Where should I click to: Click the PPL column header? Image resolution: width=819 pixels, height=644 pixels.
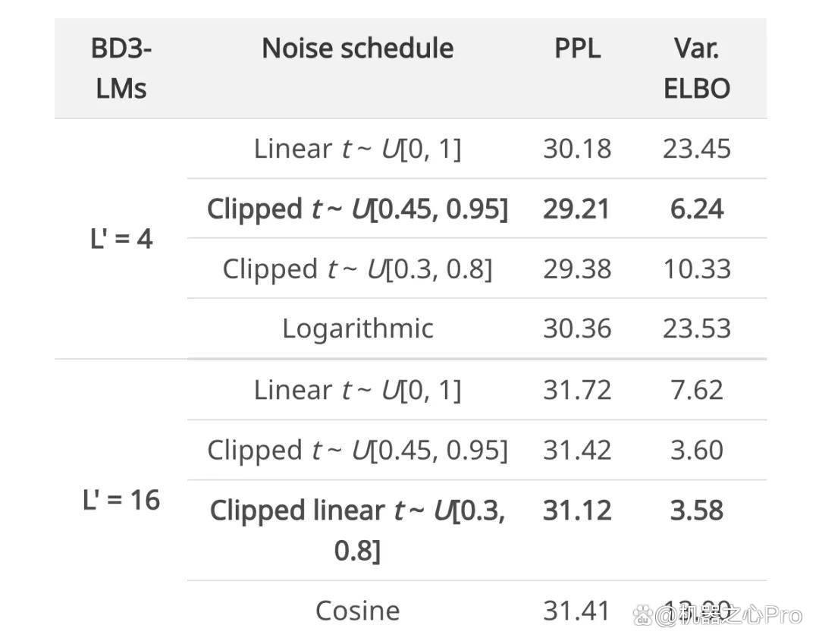(x=577, y=48)
